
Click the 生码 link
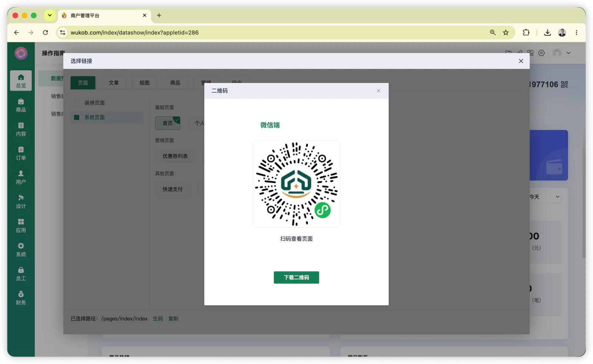(x=158, y=319)
